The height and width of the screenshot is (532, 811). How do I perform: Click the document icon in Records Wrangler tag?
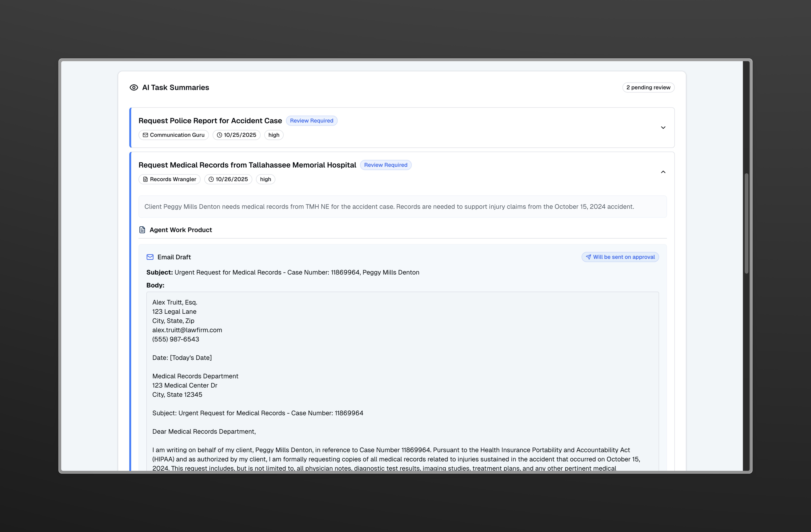(146, 179)
